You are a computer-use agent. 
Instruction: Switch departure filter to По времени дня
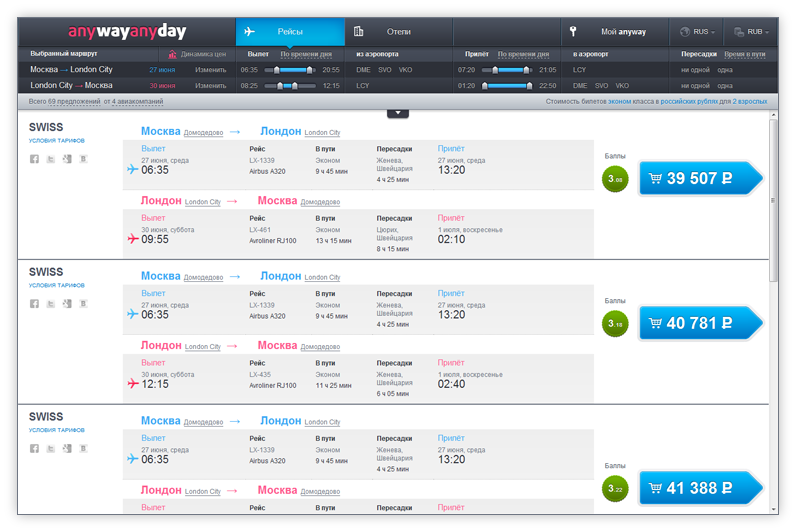306,54
